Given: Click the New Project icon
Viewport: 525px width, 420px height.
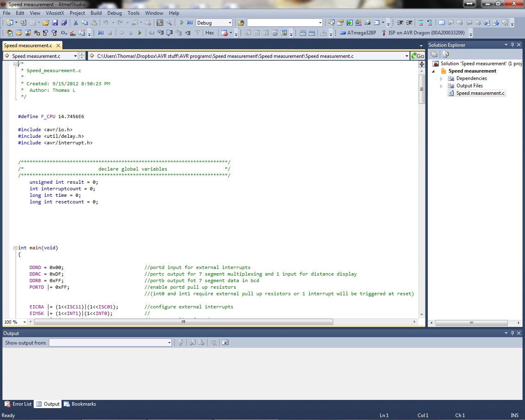Looking at the screenshot, I should click(x=9, y=23).
